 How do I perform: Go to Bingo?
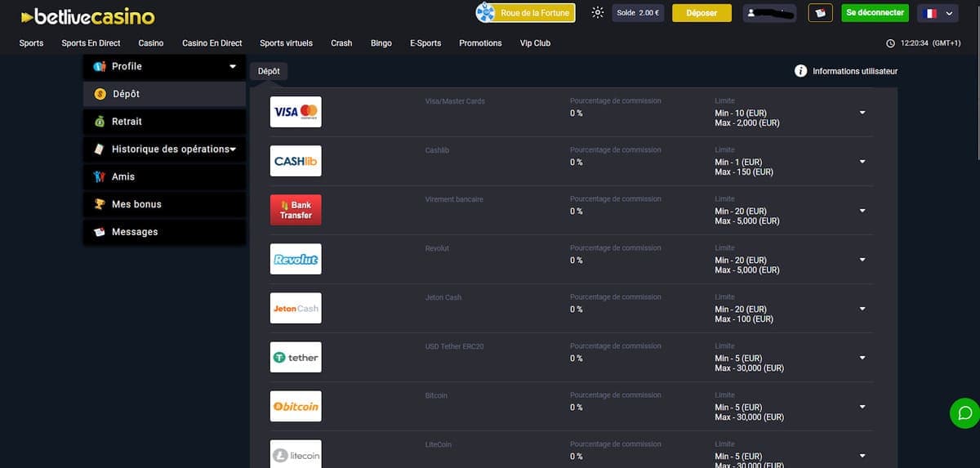[381, 43]
